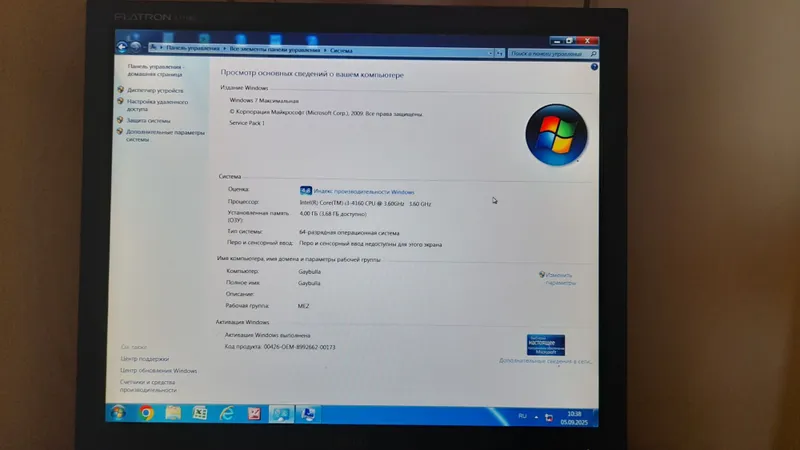
Task: Click the shield icon beside Защита системы
Action: 120,120
